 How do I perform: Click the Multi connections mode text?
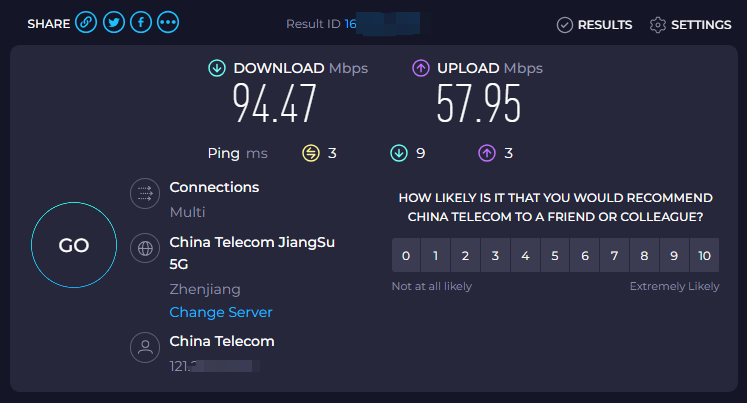pyautogui.click(x=187, y=212)
